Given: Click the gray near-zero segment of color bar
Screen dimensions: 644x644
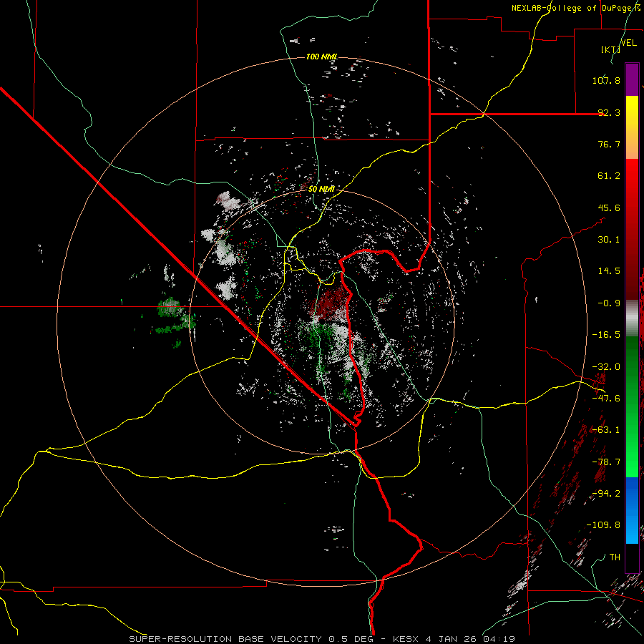Looking at the screenshot, I should click(x=632, y=318).
